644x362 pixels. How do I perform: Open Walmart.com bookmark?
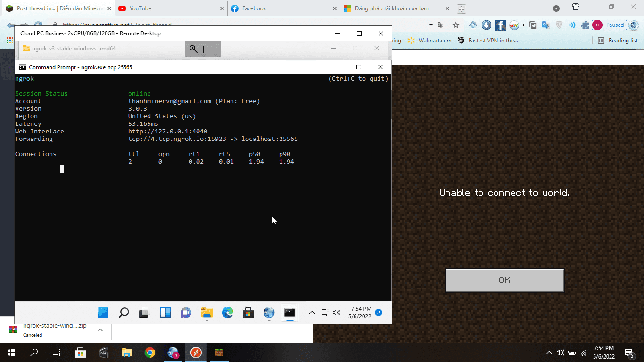coord(429,41)
